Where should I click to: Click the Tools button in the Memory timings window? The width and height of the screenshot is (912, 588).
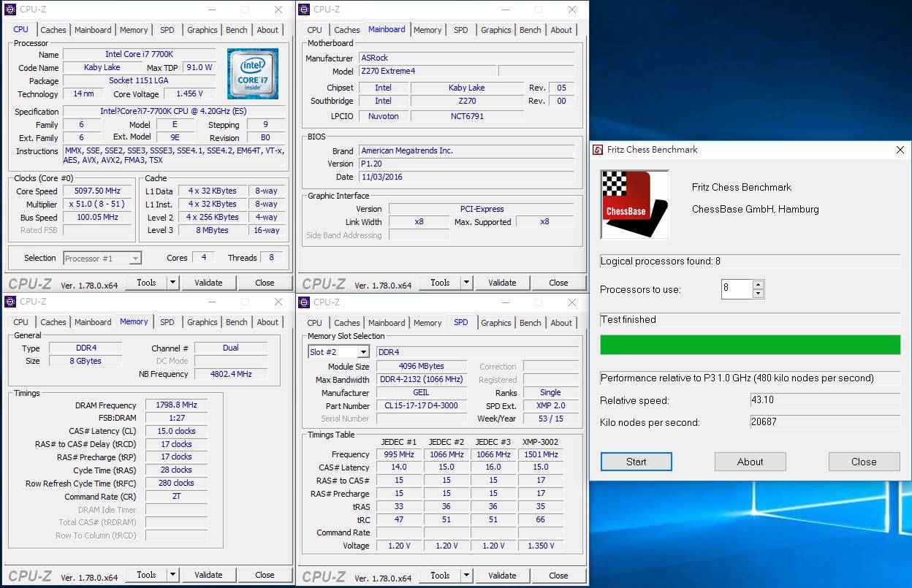pos(146,575)
